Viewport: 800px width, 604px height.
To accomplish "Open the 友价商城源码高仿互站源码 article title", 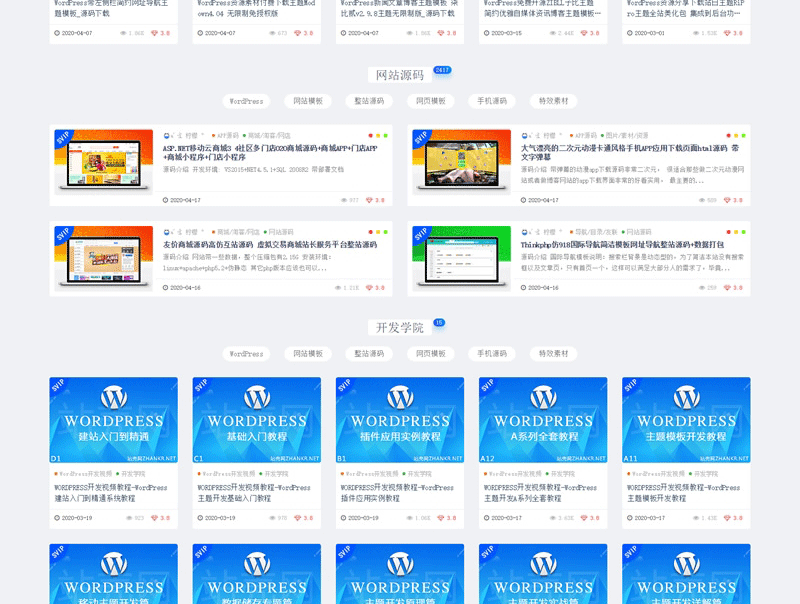I will point(270,245).
